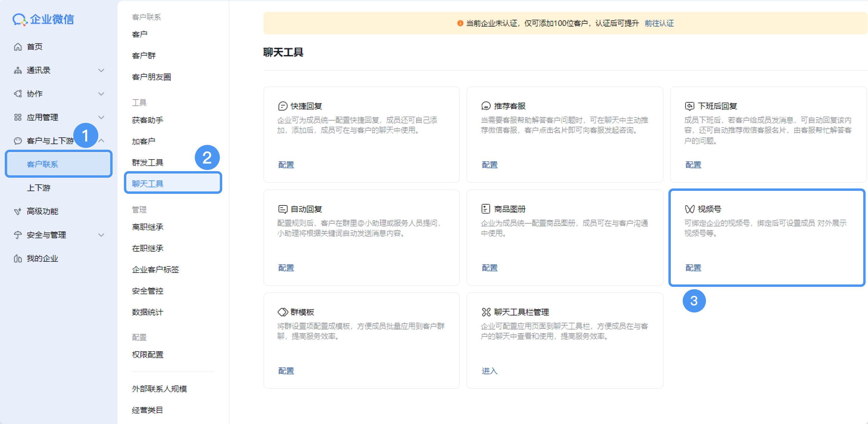Expand the 通讯录 menu chevron

(x=101, y=70)
